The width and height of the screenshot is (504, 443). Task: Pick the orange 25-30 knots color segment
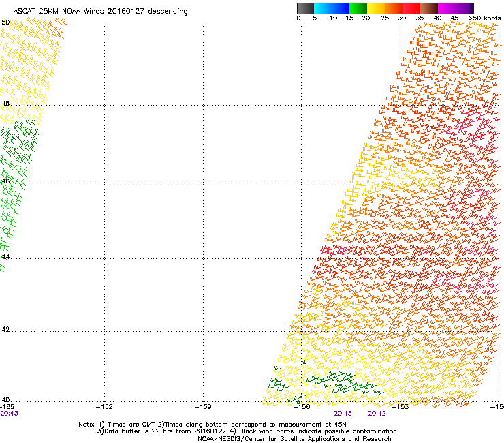tap(394, 8)
